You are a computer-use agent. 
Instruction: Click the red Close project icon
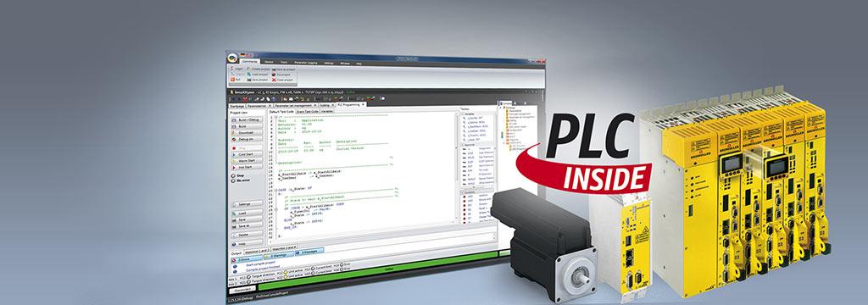click(274, 80)
